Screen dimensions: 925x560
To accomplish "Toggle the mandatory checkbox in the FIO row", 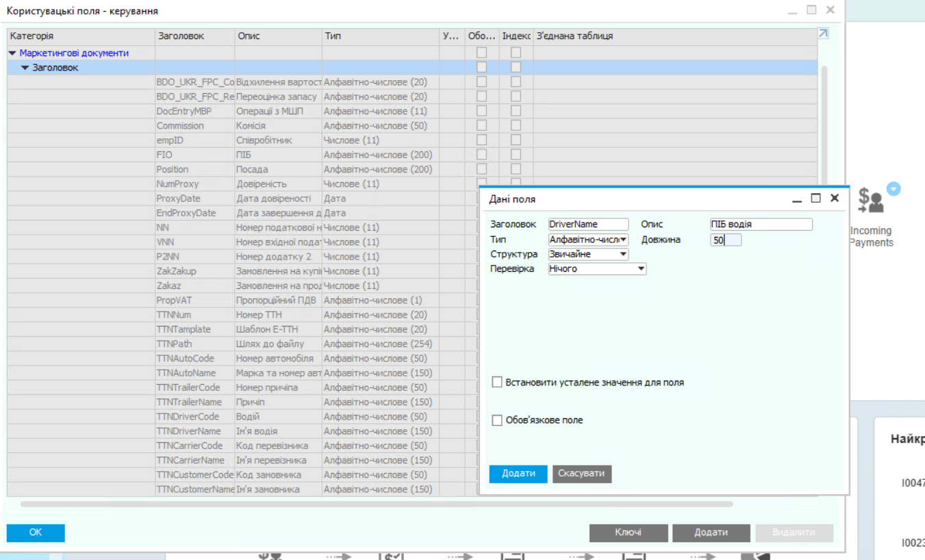I will coord(482,155).
